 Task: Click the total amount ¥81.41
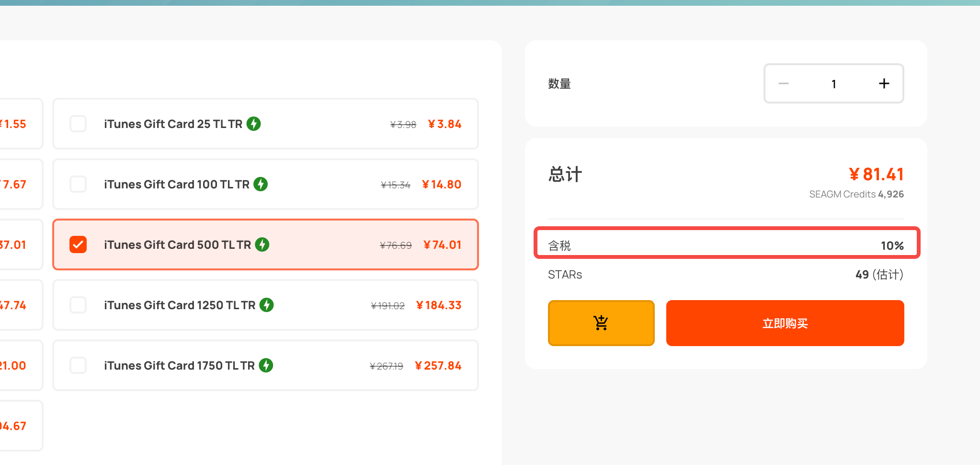pyautogui.click(x=877, y=174)
